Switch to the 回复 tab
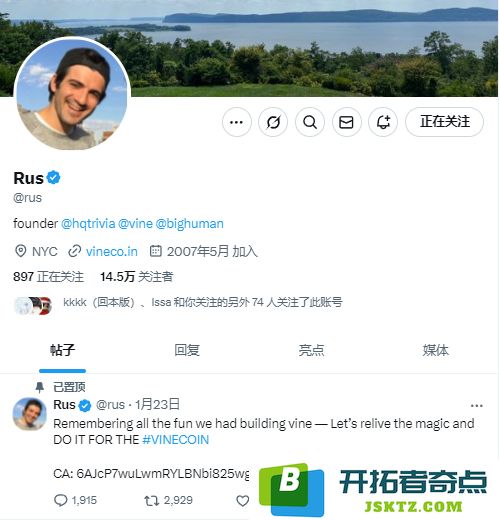499x520 pixels. pyautogui.click(x=187, y=350)
